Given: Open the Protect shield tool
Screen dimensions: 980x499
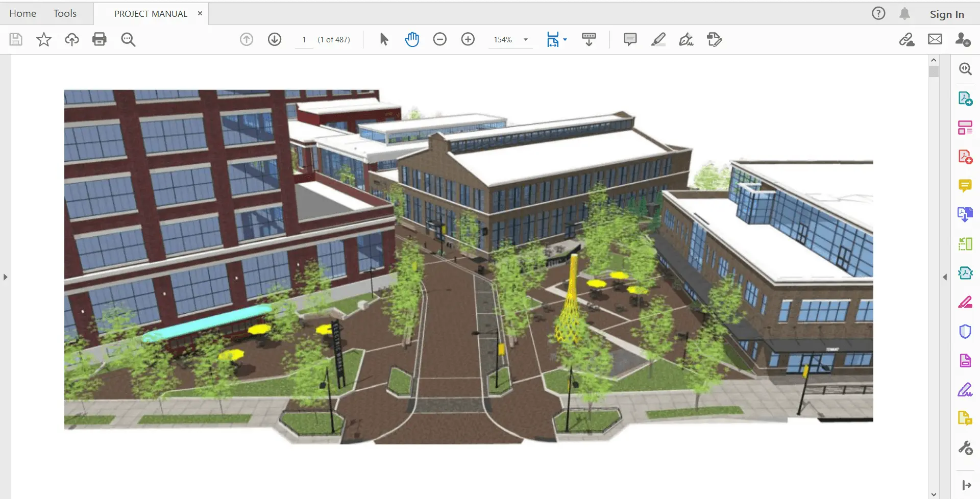Looking at the screenshot, I should click(965, 332).
